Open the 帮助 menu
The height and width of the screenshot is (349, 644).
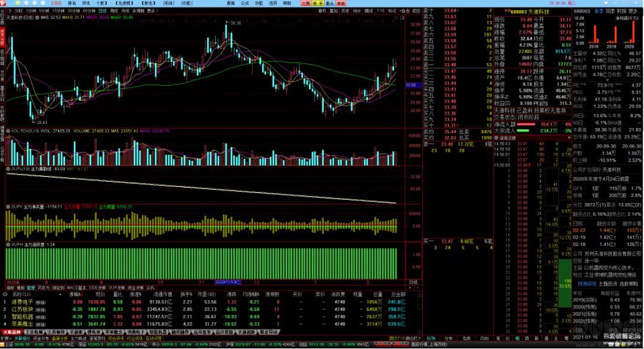287,3
